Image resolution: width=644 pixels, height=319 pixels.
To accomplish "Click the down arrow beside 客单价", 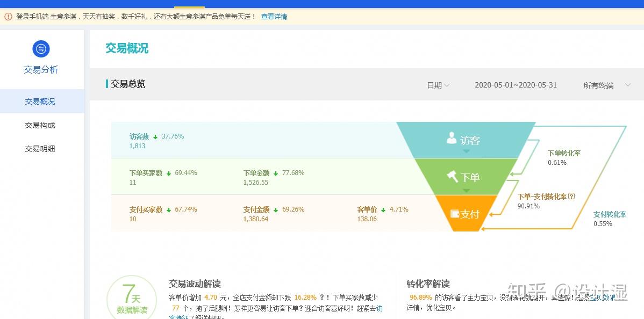I will point(383,210).
